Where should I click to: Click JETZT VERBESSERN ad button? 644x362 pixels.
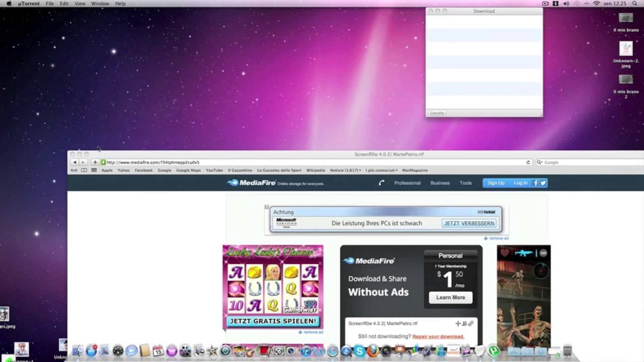click(469, 223)
